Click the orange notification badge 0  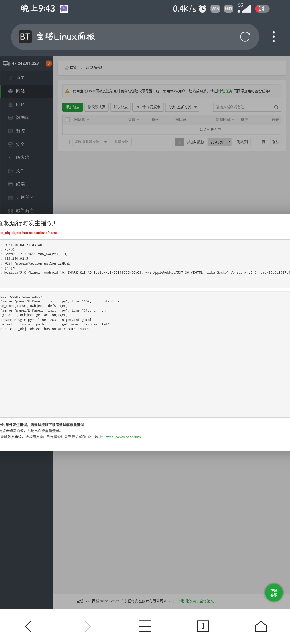(x=49, y=63)
